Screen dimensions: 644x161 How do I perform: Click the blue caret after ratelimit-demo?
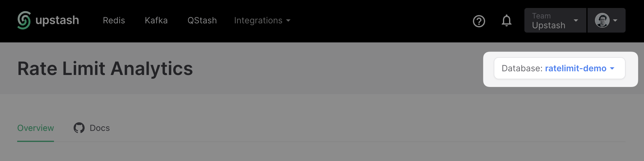pyautogui.click(x=612, y=68)
